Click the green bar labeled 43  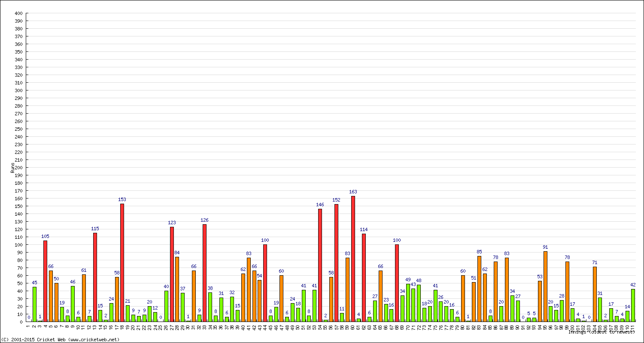[x=413, y=305]
